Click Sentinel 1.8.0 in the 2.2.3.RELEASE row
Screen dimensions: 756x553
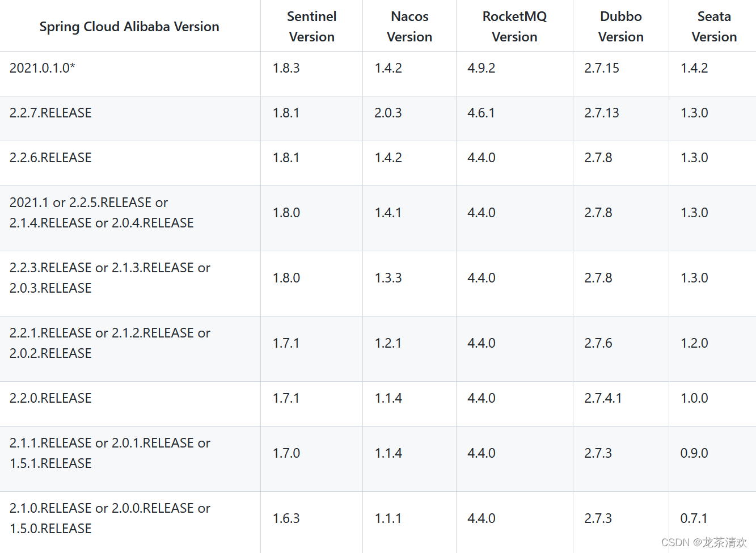coord(286,278)
